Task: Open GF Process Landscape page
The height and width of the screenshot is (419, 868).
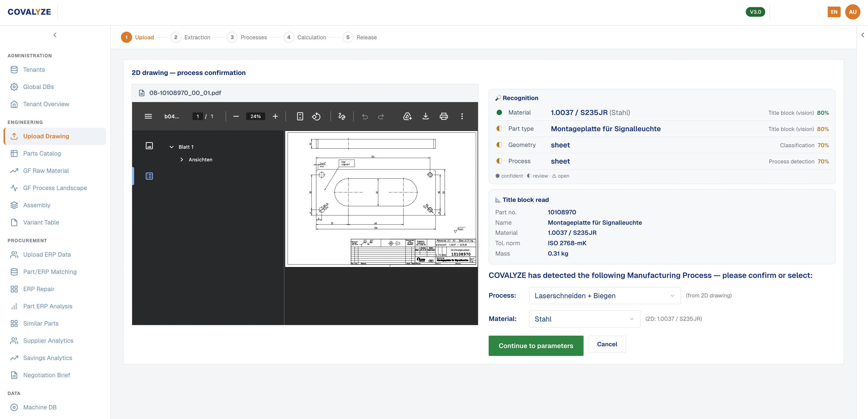Action: point(55,188)
